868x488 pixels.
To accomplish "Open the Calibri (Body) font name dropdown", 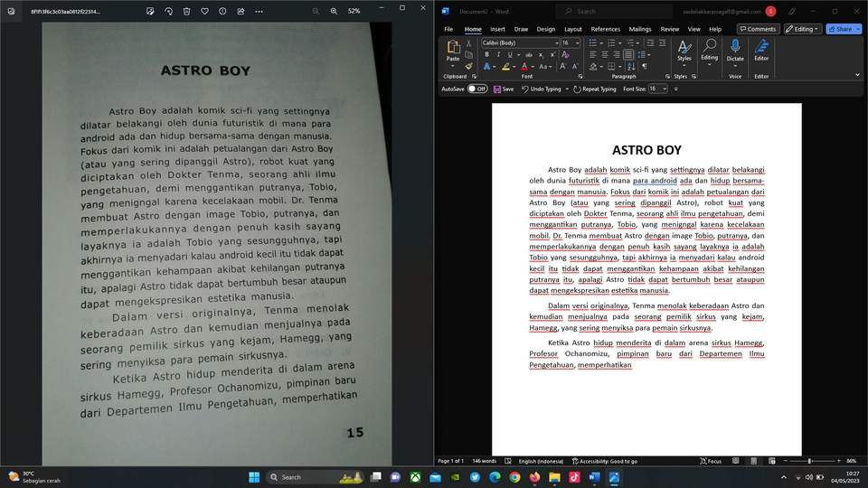I will (x=557, y=43).
